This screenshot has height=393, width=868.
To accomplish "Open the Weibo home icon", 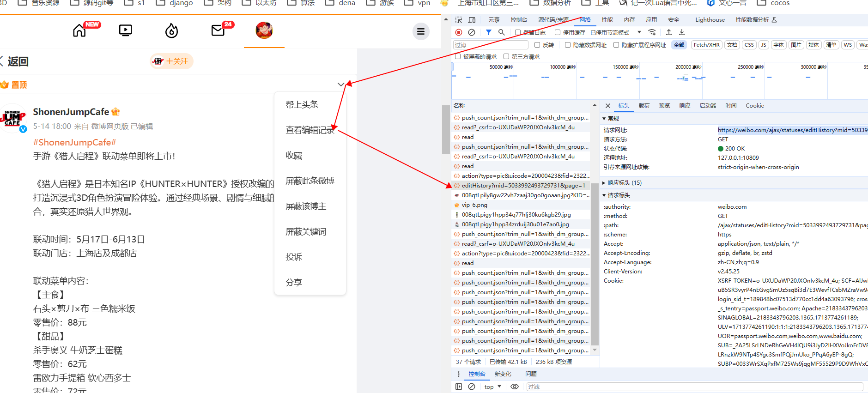I will click(79, 31).
